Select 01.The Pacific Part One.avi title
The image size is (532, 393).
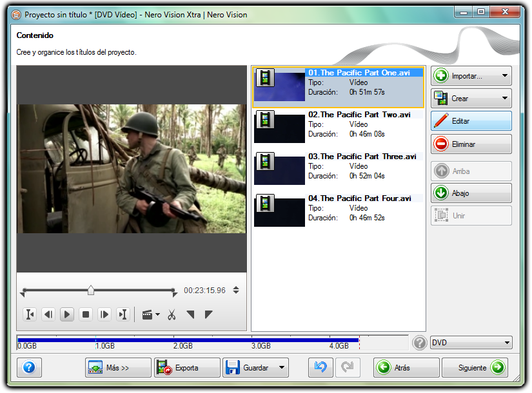[339, 87]
